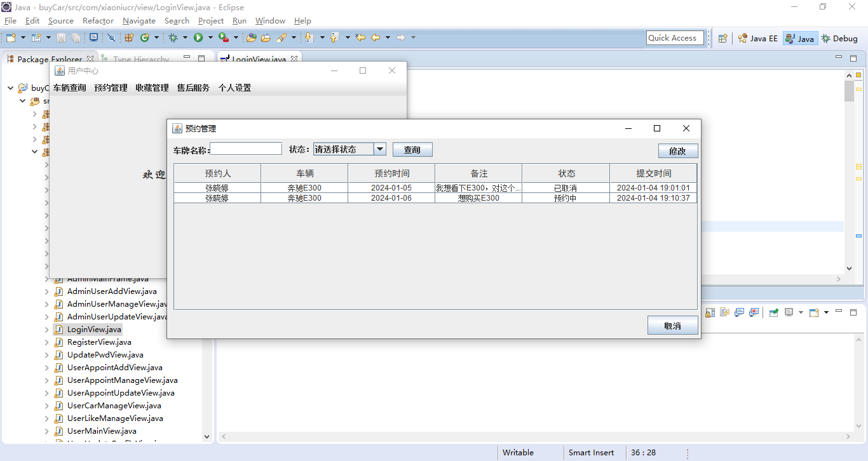This screenshot has height=461, width=868.
Task: Select the 预约中 status cell
Action: tap(566, 198)
